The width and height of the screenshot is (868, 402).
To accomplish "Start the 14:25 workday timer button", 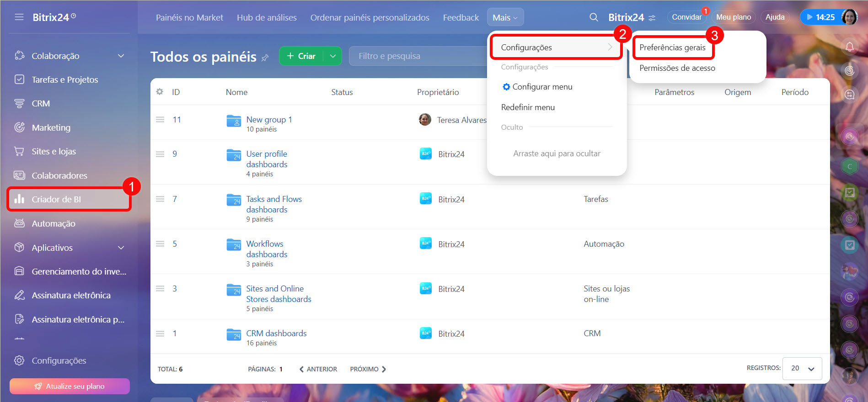I will [x=820, y=17].
